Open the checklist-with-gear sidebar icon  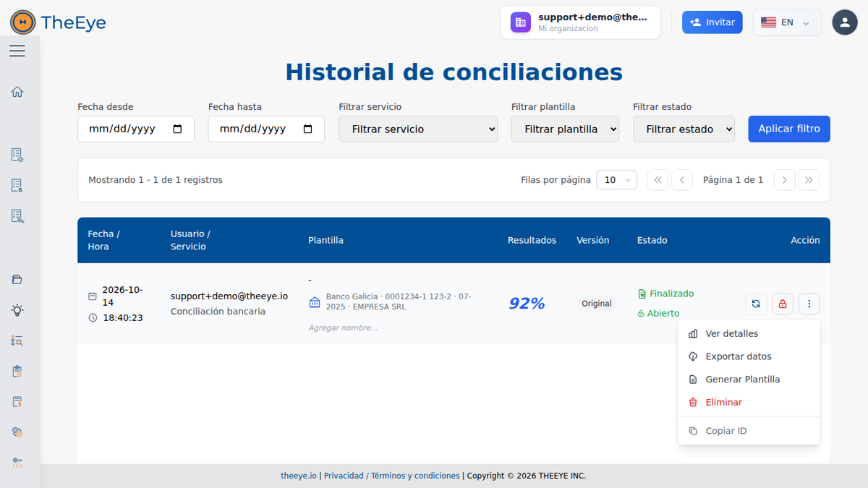17,215
